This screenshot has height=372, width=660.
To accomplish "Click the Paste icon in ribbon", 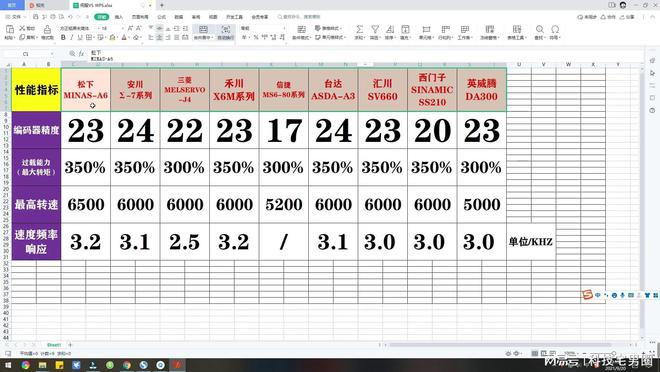I will point(9,29).
